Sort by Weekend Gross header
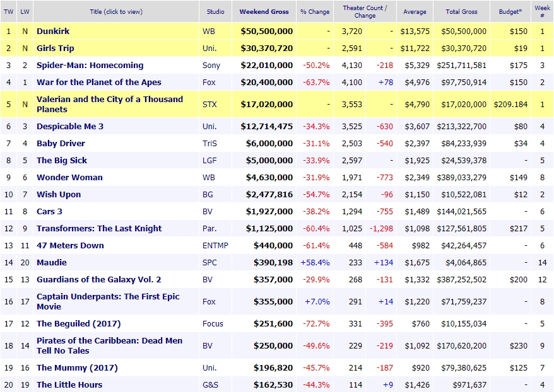554x392 pixels. [264, 11]
